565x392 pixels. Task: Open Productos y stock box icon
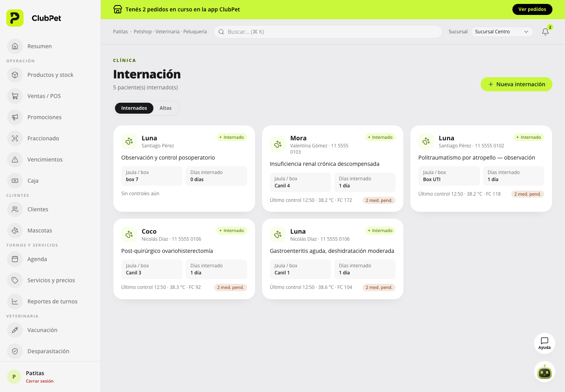coord(15,75)
